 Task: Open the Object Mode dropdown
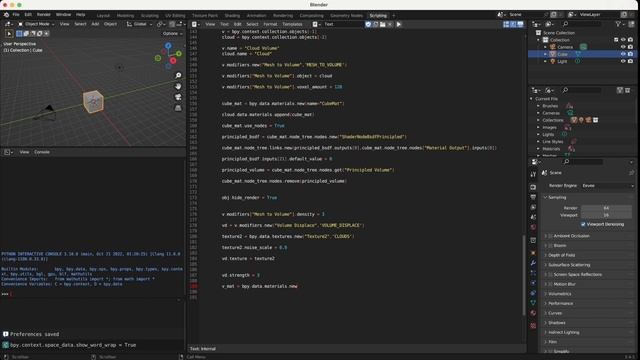tap(36, 24)
